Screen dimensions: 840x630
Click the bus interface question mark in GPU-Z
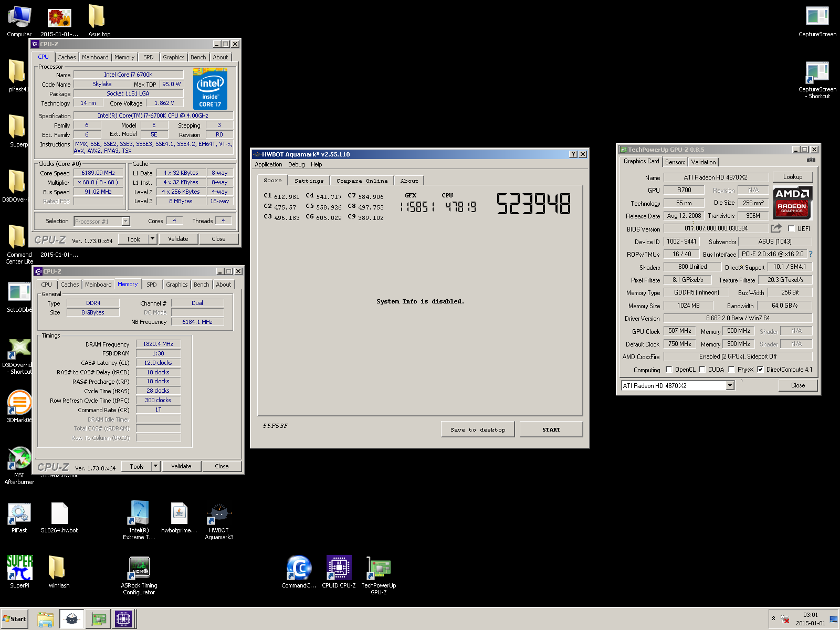811,254
